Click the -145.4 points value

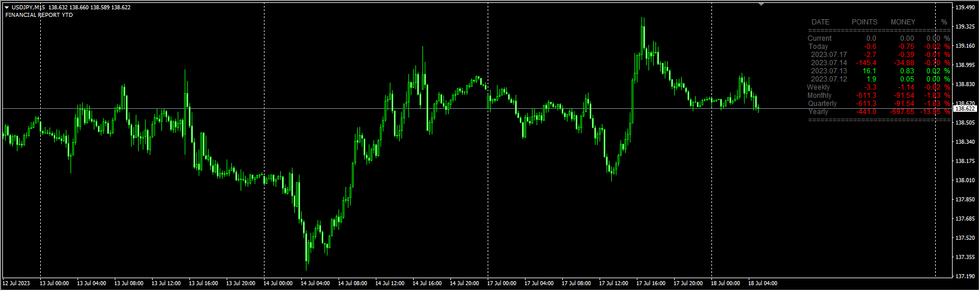866,63
